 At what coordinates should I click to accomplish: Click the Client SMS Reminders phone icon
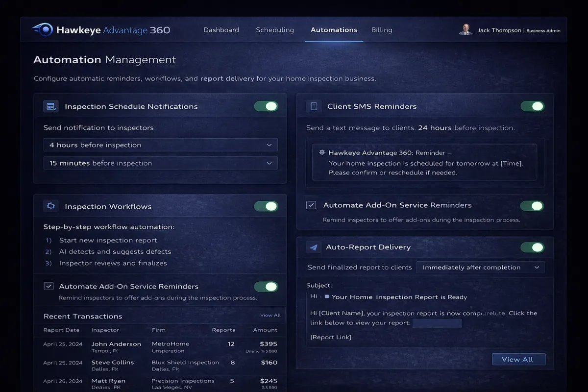coord(314,106)
